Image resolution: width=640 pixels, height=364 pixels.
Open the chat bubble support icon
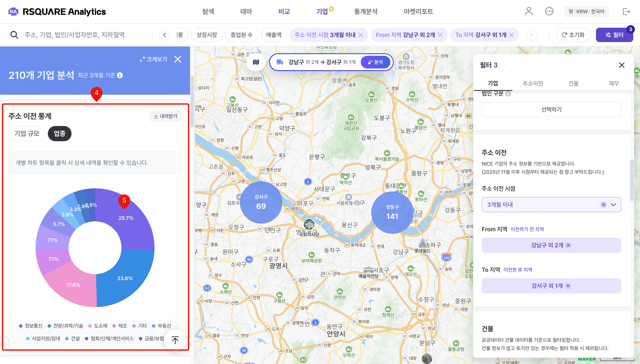tap(549, 11)
